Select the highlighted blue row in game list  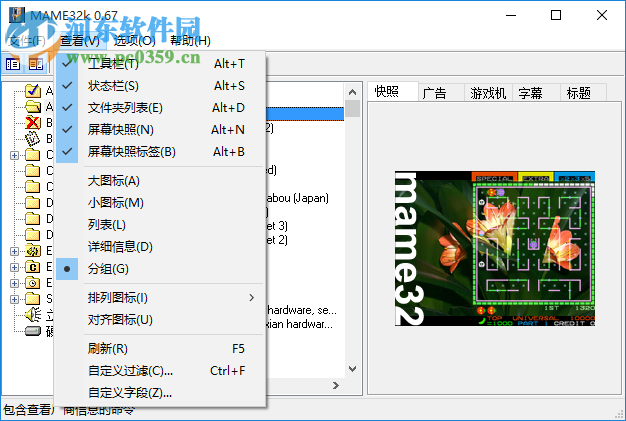point(305,114)
